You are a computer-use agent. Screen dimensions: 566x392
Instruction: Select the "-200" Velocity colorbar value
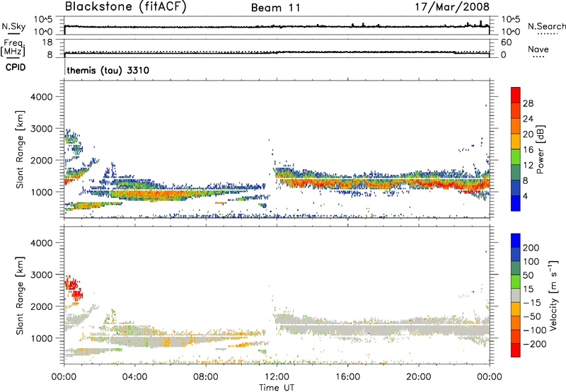tap(535, 344)
